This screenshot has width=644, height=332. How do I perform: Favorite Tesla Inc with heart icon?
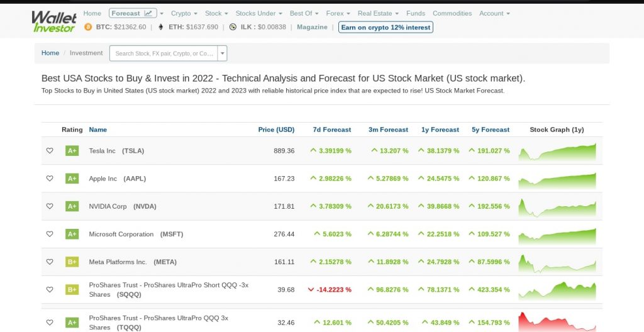point(50,151)
